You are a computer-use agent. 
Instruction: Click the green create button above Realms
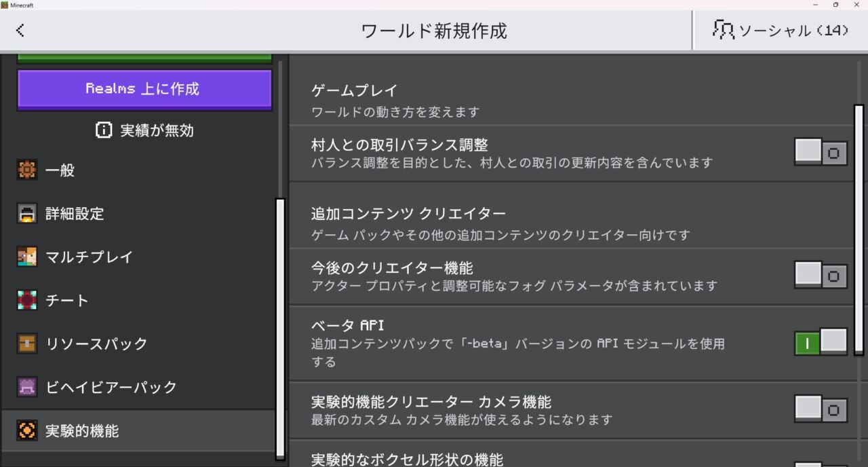point(144,59)
